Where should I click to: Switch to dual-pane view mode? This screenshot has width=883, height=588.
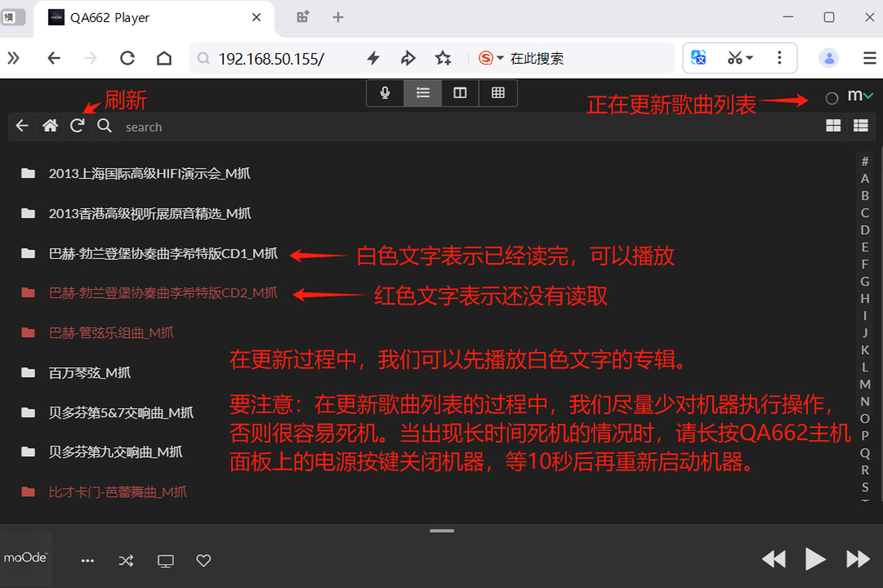click(460, 93)
